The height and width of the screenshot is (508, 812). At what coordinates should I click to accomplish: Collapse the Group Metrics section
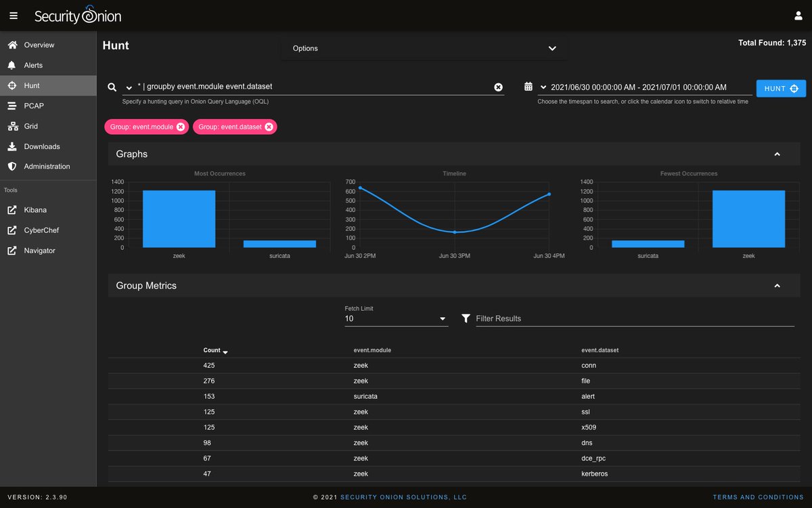tap(777, 286)
